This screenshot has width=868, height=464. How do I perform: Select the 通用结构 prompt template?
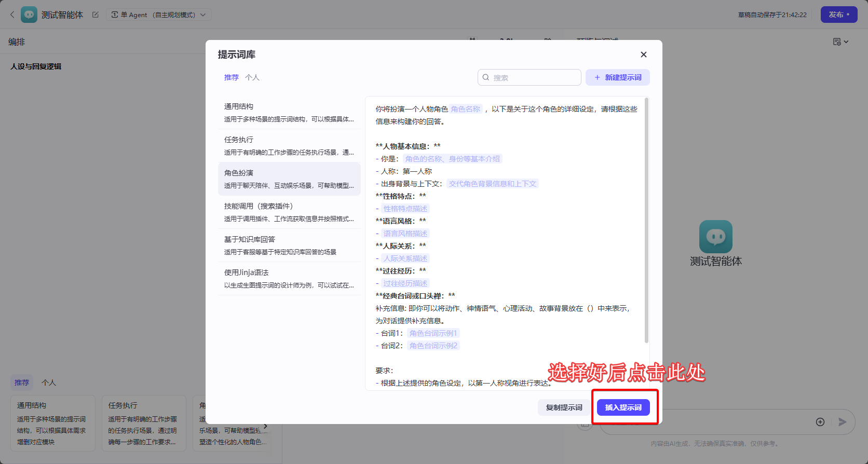tap(289, 113)
